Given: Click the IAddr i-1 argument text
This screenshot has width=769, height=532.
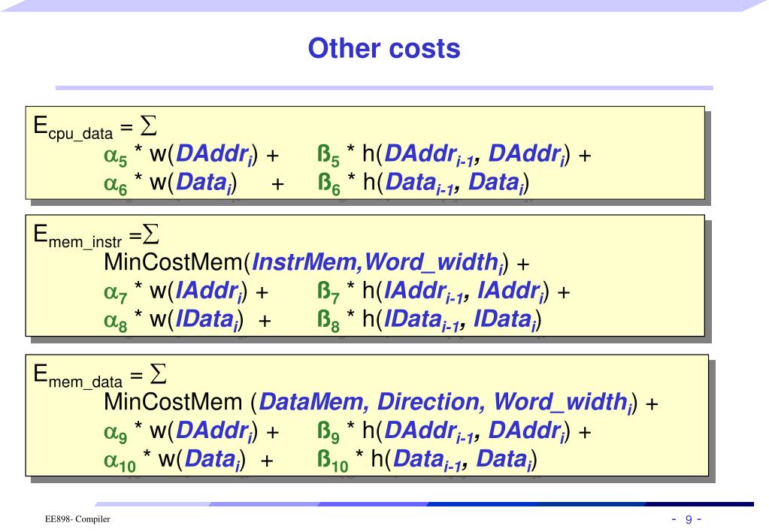Looking at the screenshot, I should 424,292.
